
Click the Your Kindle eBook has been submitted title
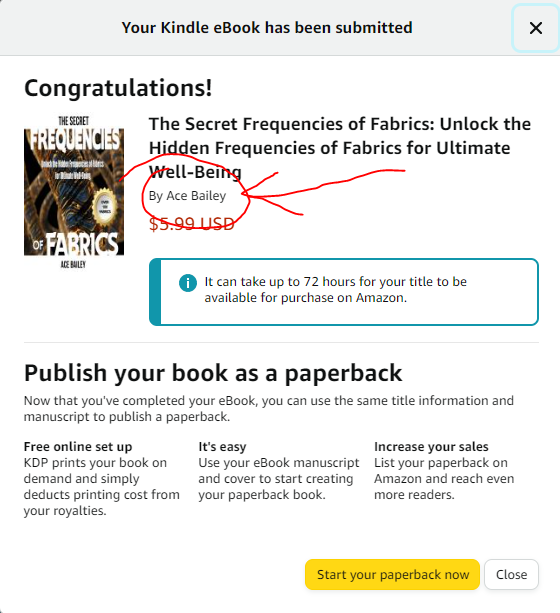(267, 28)
